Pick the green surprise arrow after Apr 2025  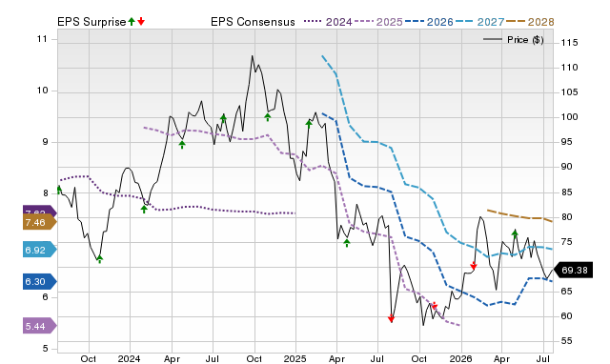coord(347,243)
